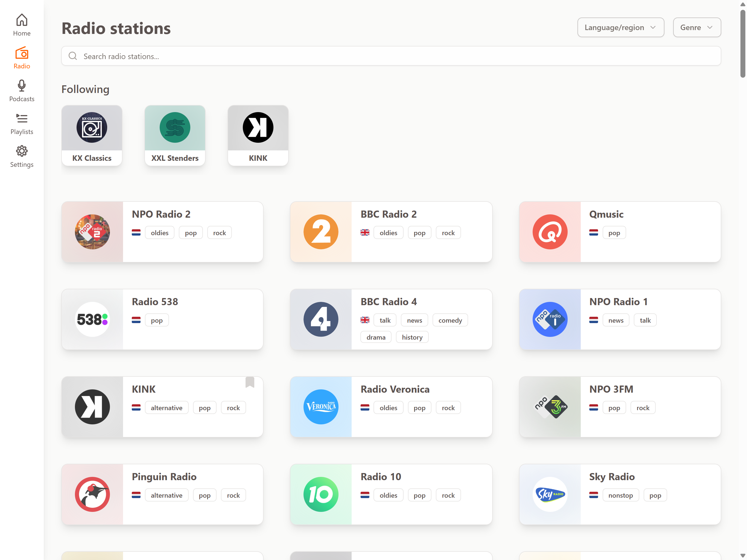Image resolution: width=747 pixels, height=560 pixels.
Task: Open the Home section in sidebar
Action: [x=22, y=25]
